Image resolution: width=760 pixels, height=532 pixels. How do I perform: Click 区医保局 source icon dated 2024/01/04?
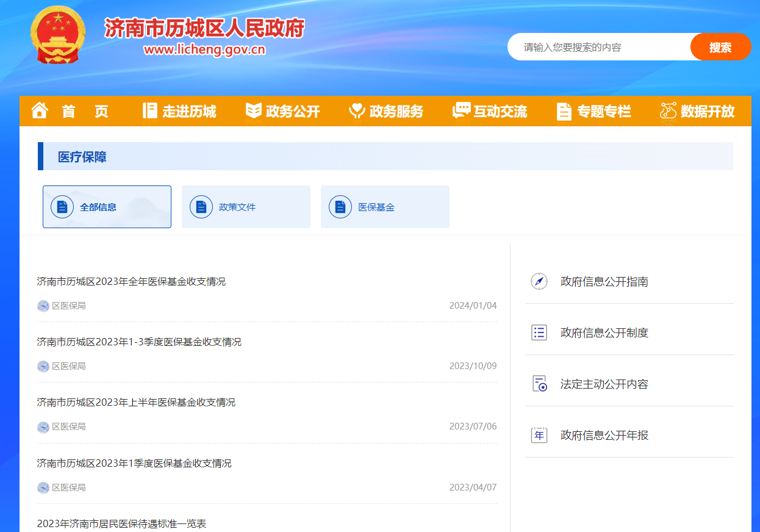(43, 306)
